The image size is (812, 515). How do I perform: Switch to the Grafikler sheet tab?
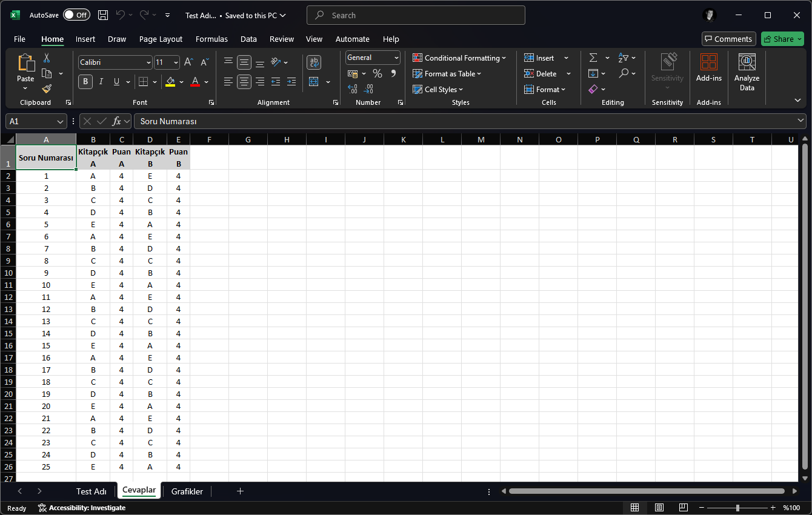coord(187,491)
